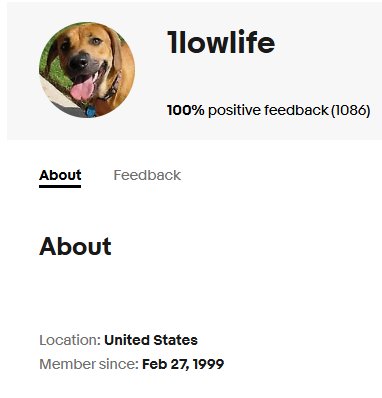The image size is (382, 398).
Task: Select the About tab
Action: tap(60, 175)
